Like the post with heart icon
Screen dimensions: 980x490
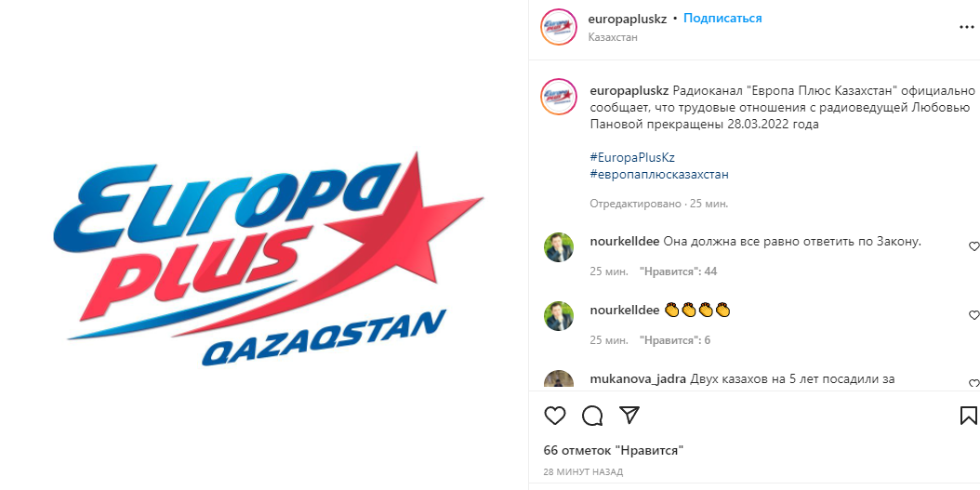coord(555,416)
